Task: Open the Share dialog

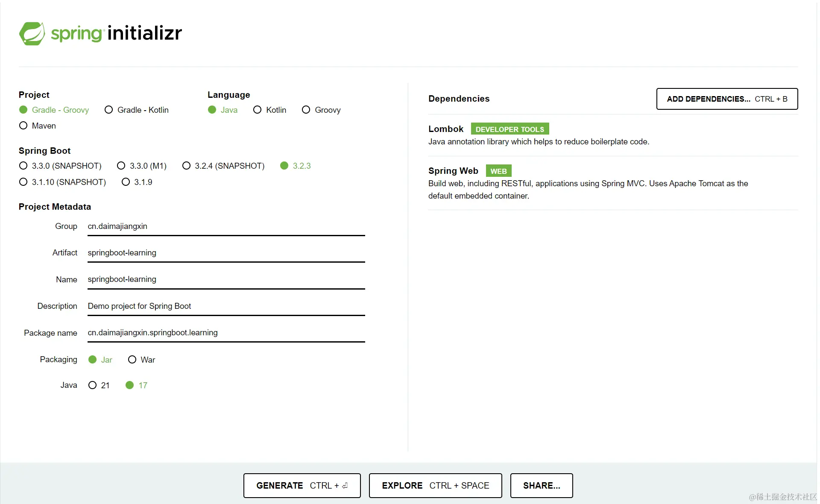Action: click(541, 486)
